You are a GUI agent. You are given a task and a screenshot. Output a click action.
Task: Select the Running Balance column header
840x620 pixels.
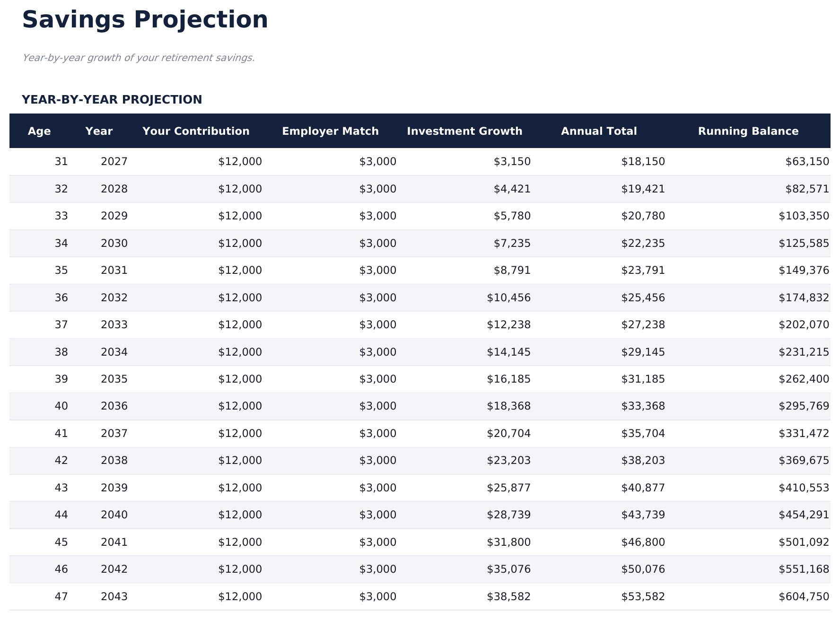748,131
